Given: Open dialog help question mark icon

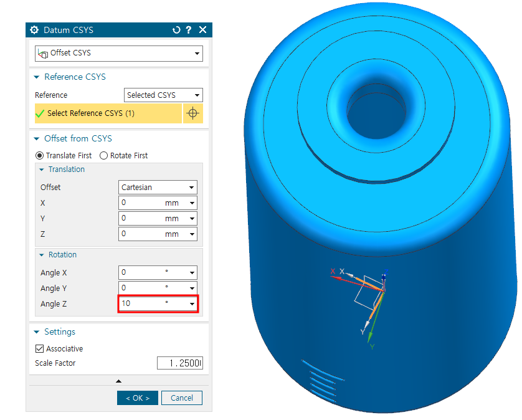Looking at the screenshot, I should coord(189,30).
